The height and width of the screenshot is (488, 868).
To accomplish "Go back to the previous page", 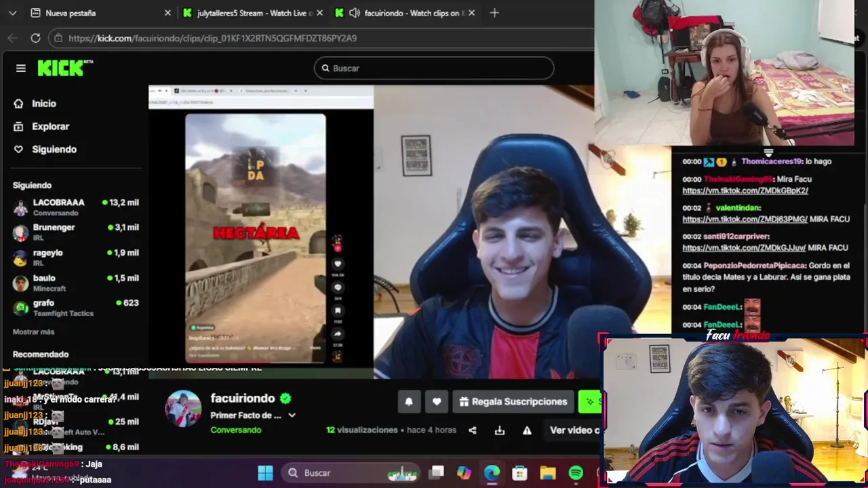I will 12,38.
